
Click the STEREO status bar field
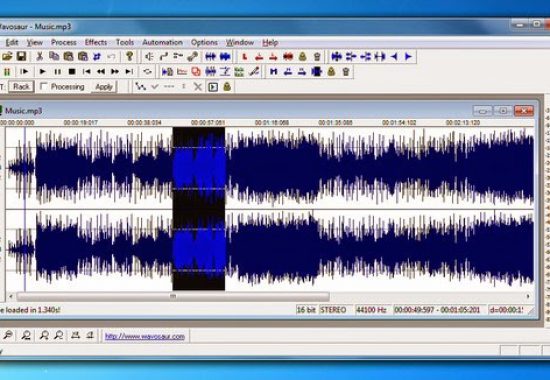(333, 310)
